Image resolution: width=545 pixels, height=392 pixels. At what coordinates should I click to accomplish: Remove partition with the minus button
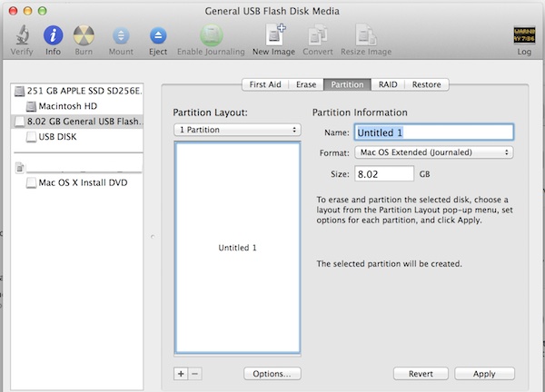[195, 374]
